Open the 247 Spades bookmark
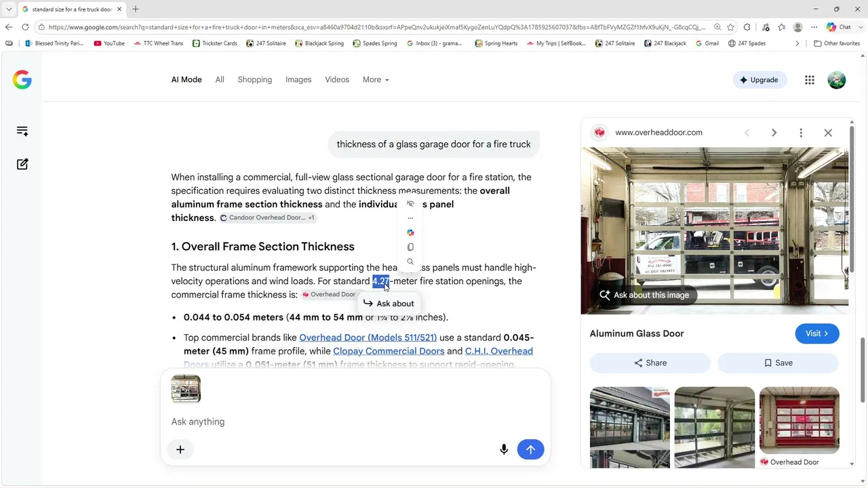Viewport: 868px width, 488px height. (747, 43)
